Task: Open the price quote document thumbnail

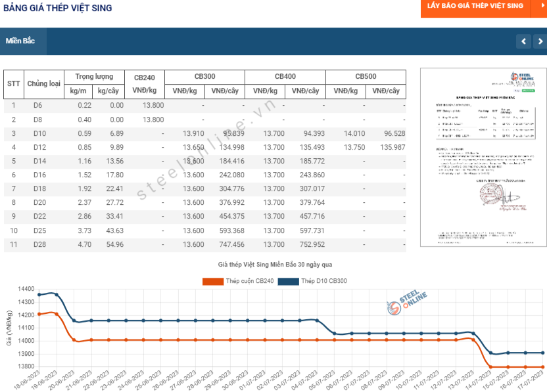Action: pos(483,158)
